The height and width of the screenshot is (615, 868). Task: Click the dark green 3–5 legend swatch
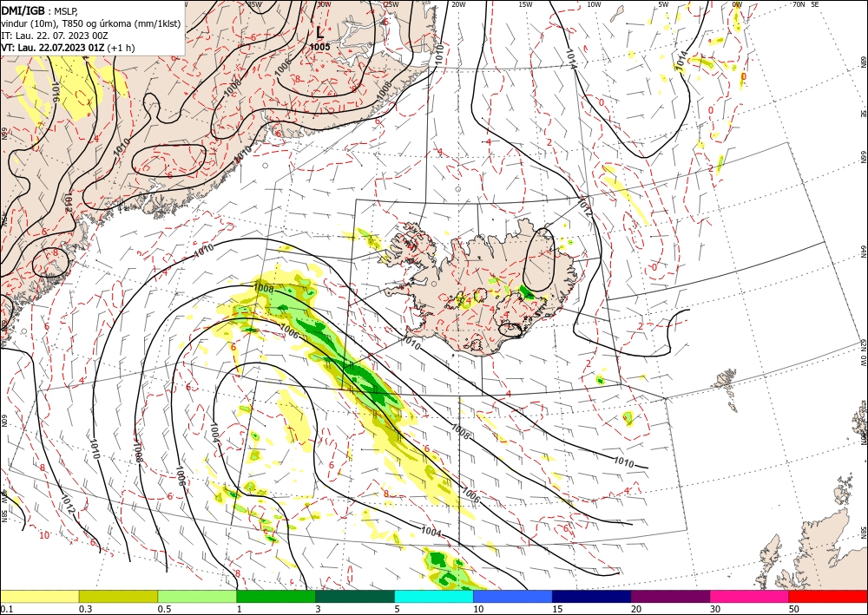(x=355, y=596)
